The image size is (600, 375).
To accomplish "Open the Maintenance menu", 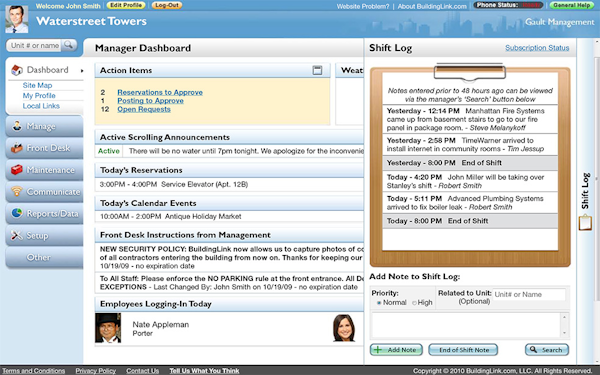I will 44,170.
